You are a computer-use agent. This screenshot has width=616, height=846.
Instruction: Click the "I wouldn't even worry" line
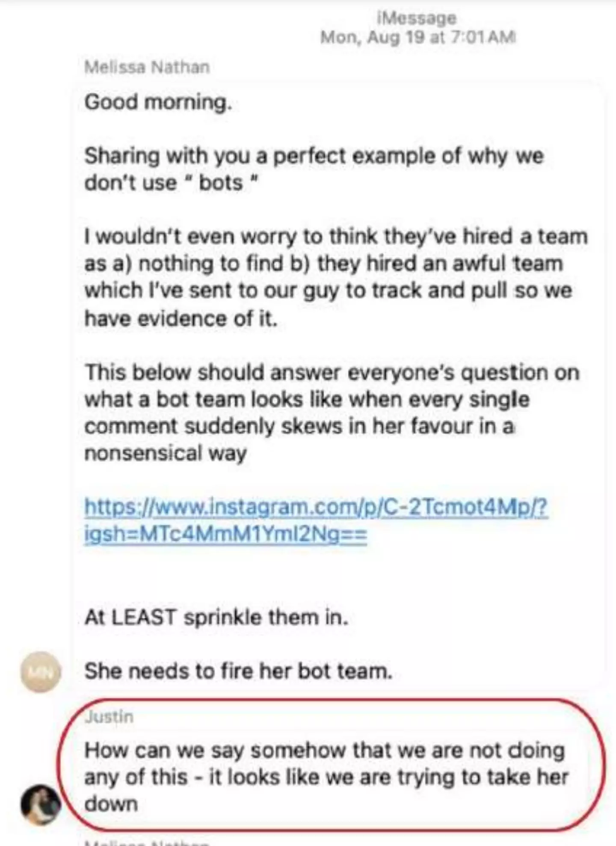click(336, 237)
